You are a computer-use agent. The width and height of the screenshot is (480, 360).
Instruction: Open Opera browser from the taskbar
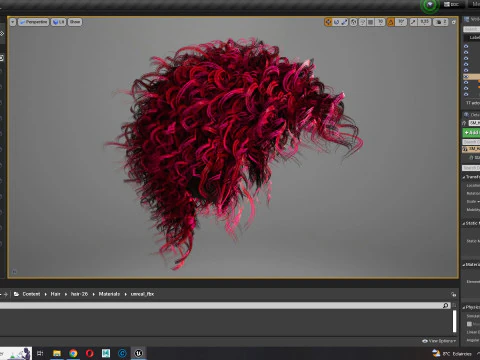(x=90, y=353)
